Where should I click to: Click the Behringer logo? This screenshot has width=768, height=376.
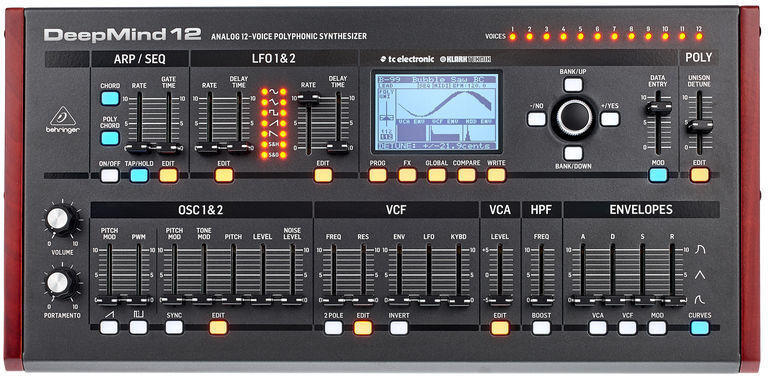click(x=63, y=120)
